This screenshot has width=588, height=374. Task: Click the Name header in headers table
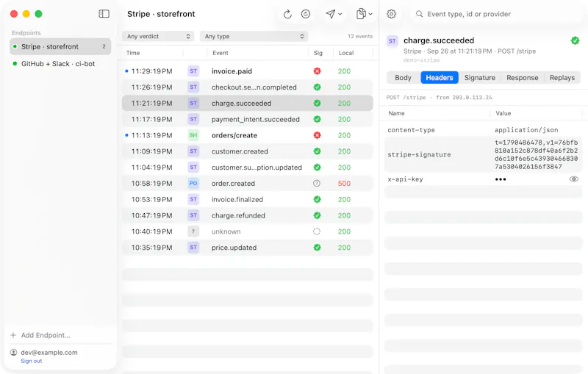click(396, 113)
